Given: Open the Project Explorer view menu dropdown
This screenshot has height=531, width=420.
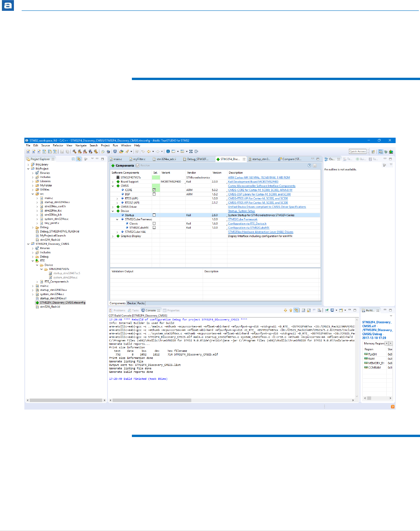Looking at the screenshot, I should (92, 159).
